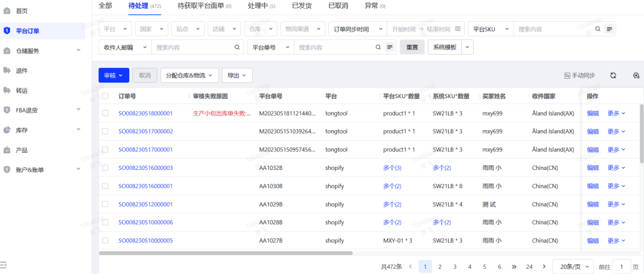Check the row SO008230512000001

pos(106,204)
